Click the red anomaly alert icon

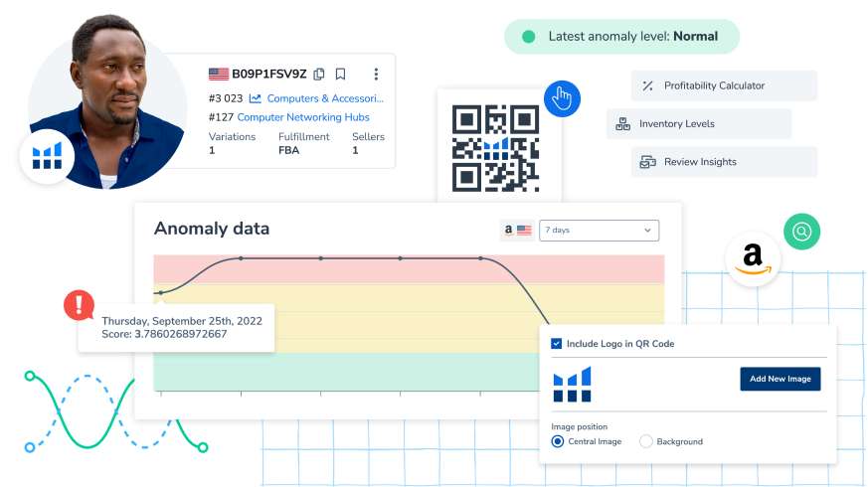click(79, 305)
